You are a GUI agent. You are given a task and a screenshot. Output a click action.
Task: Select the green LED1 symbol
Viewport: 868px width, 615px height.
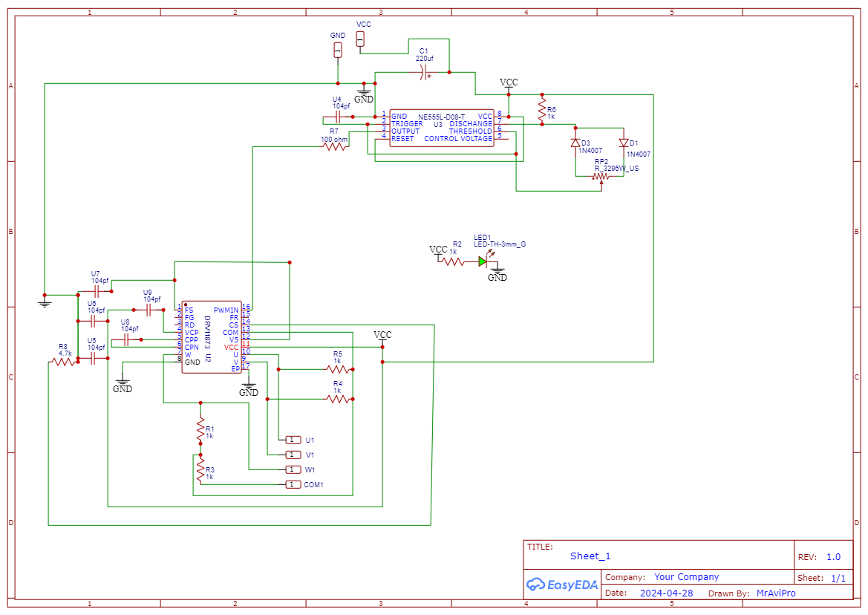pyautogui.click(x=483, y=261)
